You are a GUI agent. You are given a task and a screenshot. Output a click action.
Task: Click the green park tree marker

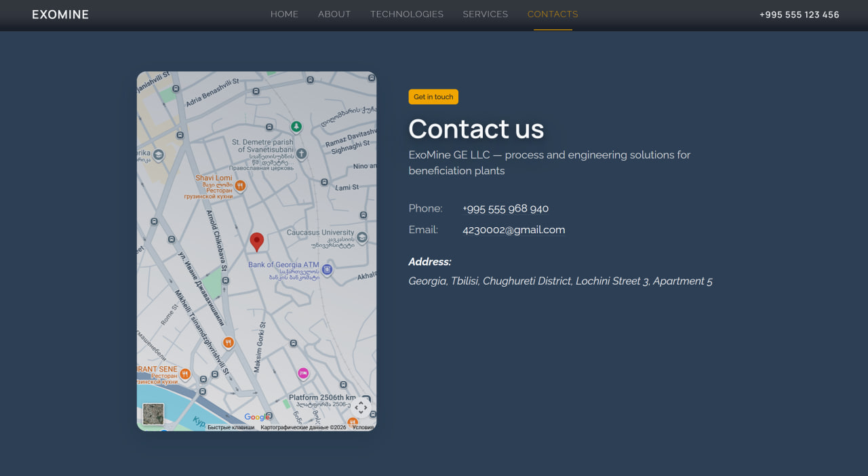(x=296, y=127)
